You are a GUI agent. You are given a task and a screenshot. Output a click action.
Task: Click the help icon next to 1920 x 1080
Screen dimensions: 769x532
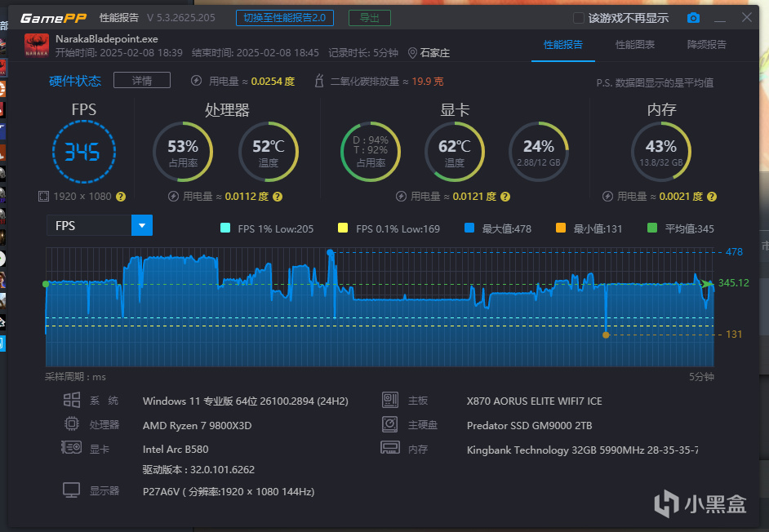tap(121, 197)
